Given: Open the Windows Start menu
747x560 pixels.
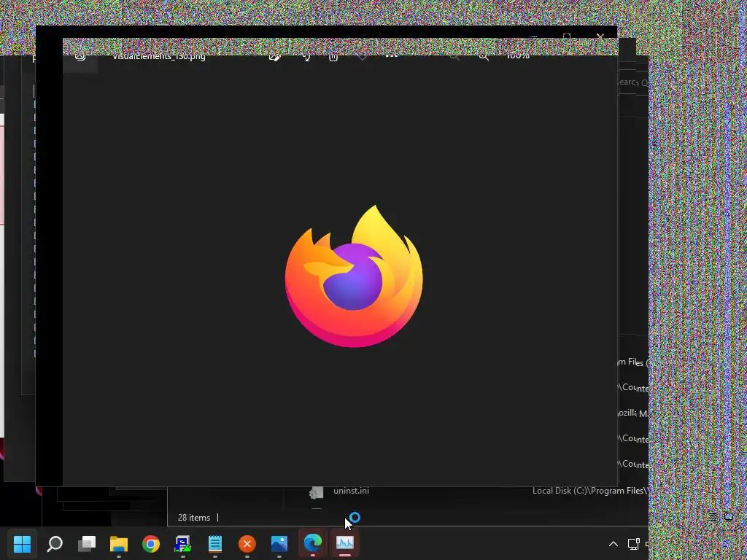Looking at the screenshot, I should [x=22, y=543].
